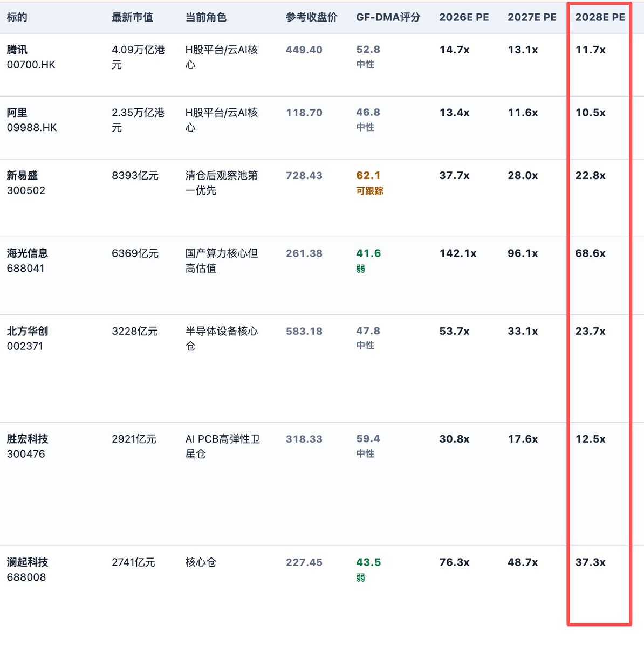Click role 清仓后观察池第一优先
This screenshot has width=644, height=647.
[x=222, y=183]
